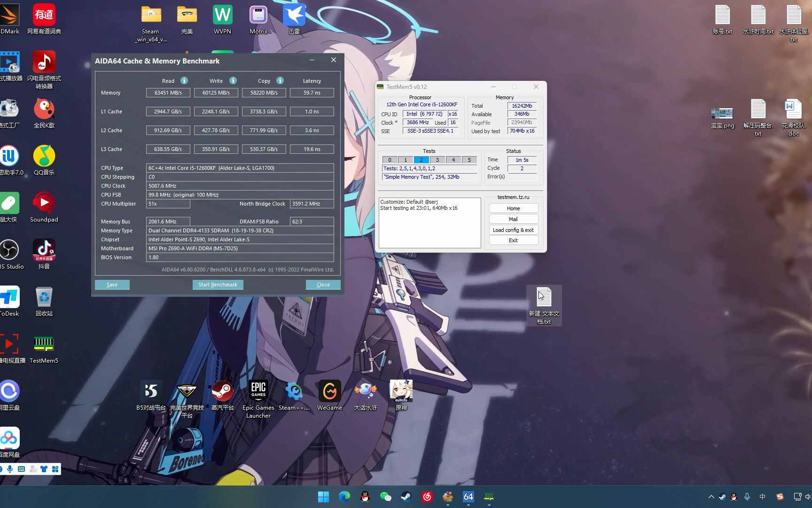
Task: Switch to AIDA64 taskbar icon
Action: [468, 497]
